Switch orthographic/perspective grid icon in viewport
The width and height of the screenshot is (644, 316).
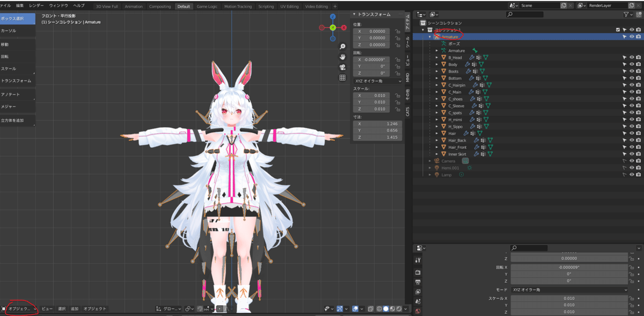342,77
